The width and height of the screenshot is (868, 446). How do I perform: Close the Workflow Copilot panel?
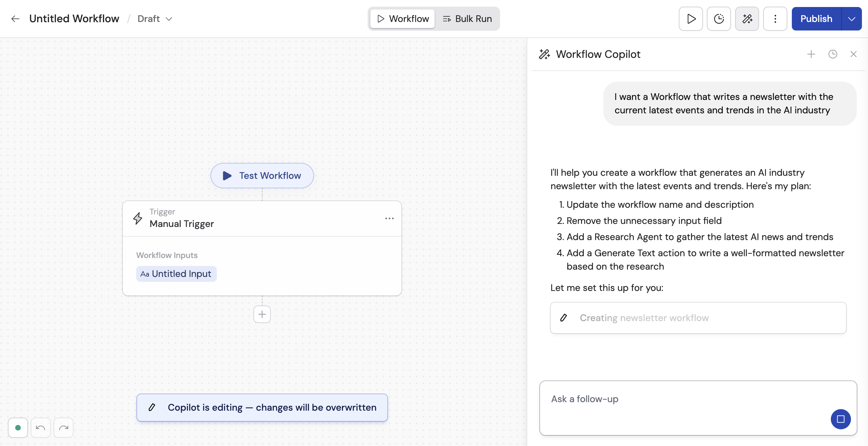[x=853, y=54]
